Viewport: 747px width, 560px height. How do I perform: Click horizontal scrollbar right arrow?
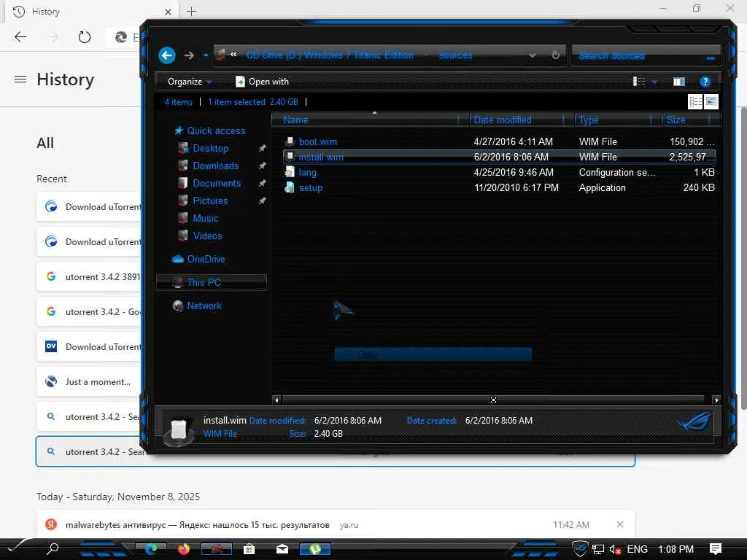(716, 400)
